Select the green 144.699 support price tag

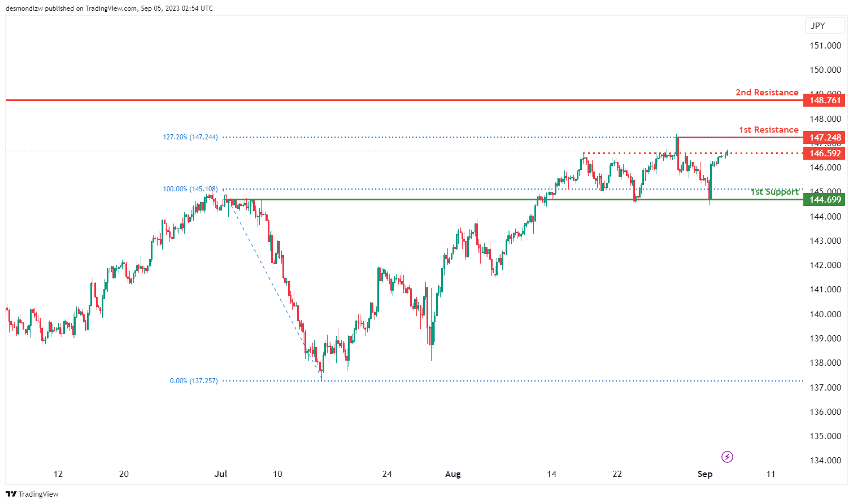(x=824, y=200)
